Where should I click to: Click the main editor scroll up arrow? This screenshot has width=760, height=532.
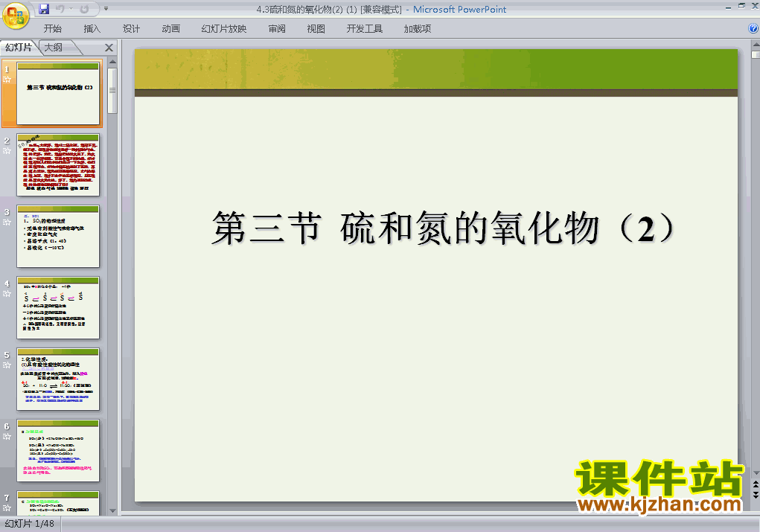point(756,44)
